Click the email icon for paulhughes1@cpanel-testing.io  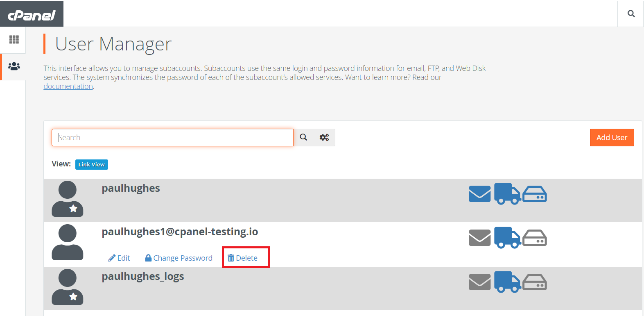click(479, 238)
